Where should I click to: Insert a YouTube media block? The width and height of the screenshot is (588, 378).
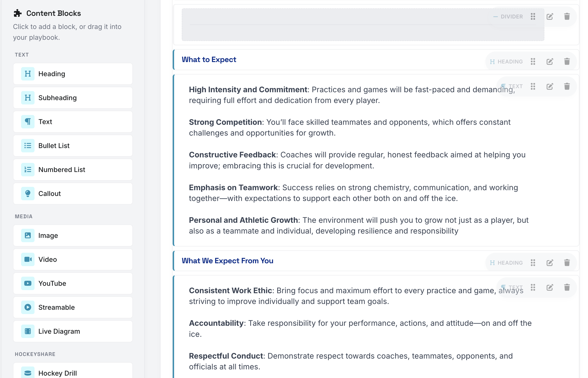[x=73, y=283]
